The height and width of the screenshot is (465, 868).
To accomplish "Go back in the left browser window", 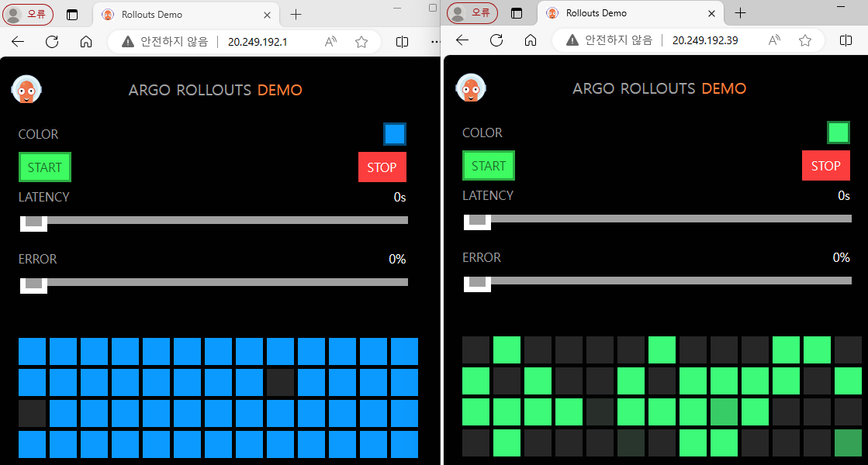I will [x=19, y=42].
